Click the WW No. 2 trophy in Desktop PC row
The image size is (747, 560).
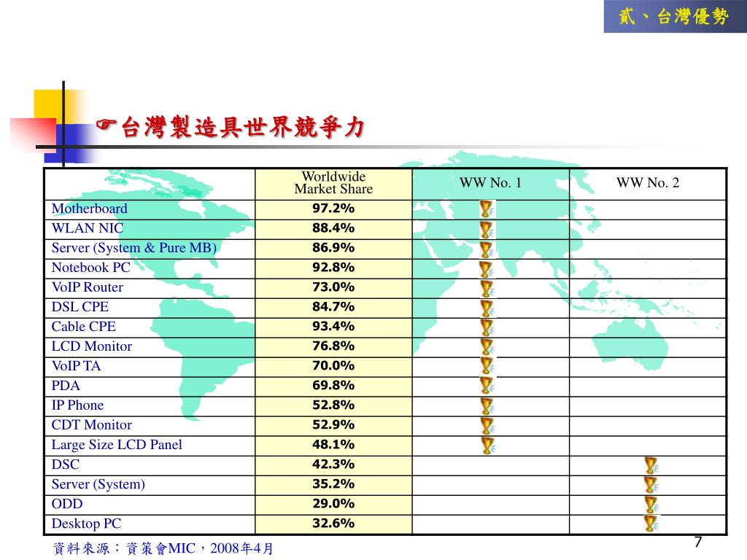(x=651, y=524)
